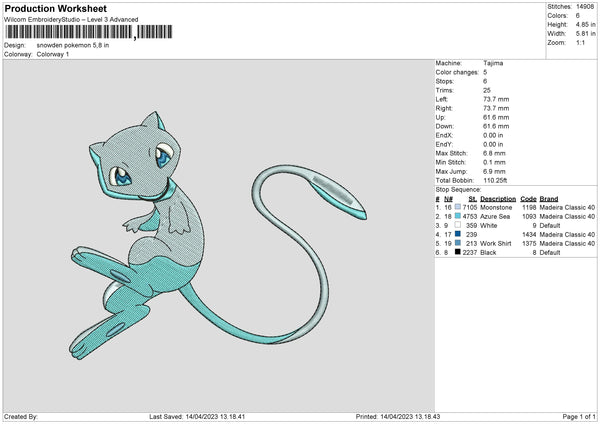This screenshot has height=424, width=600.
Task: Click the Black row stitch count 2237
Action: click(470, 253)
